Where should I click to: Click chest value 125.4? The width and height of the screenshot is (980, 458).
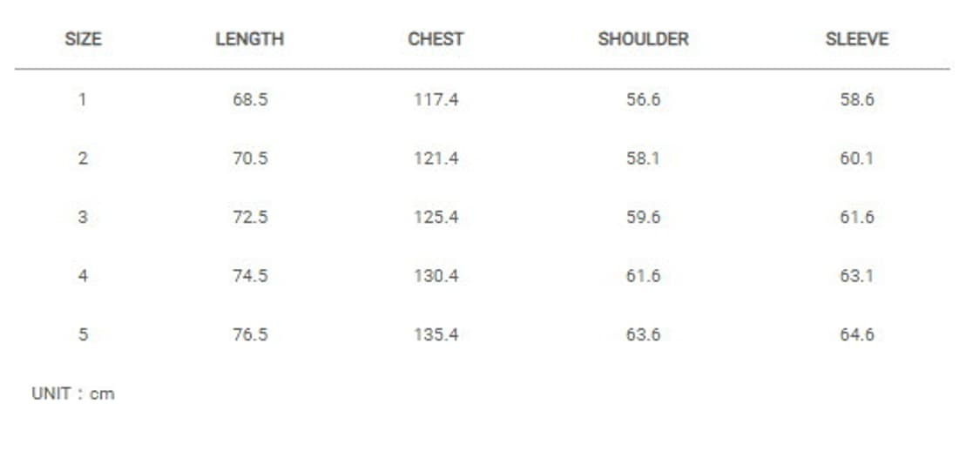436,217
